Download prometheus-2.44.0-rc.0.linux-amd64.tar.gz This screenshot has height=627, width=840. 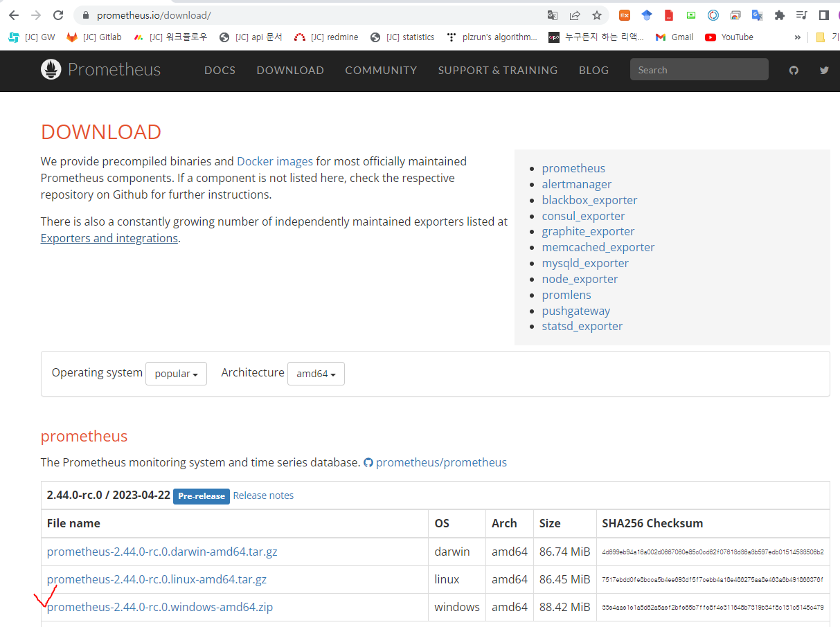coord(157,579)
